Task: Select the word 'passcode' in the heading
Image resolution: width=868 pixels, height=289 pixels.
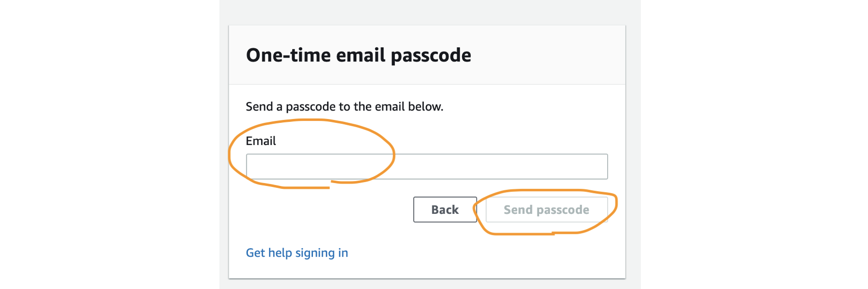Action: coord(431,56)
